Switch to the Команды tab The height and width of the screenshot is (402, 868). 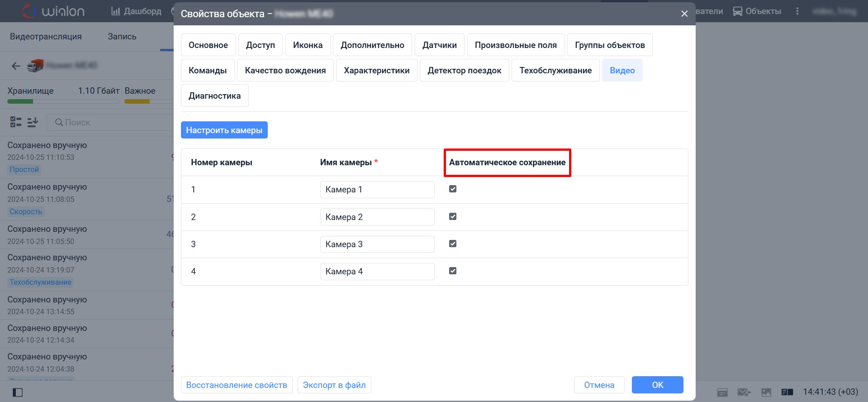point(208,70)
